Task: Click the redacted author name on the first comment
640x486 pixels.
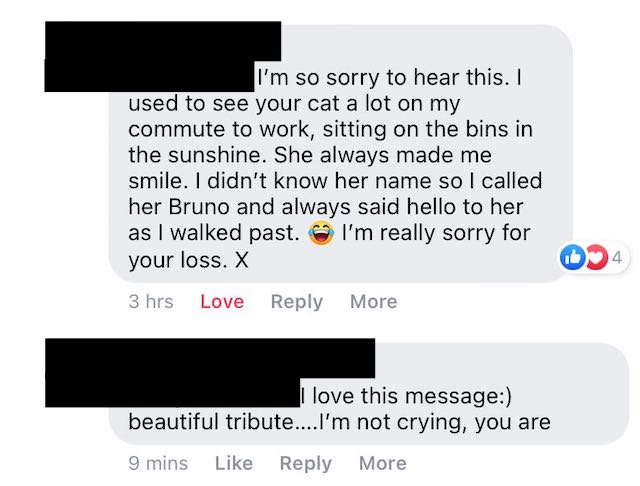Action: (163, 56)
